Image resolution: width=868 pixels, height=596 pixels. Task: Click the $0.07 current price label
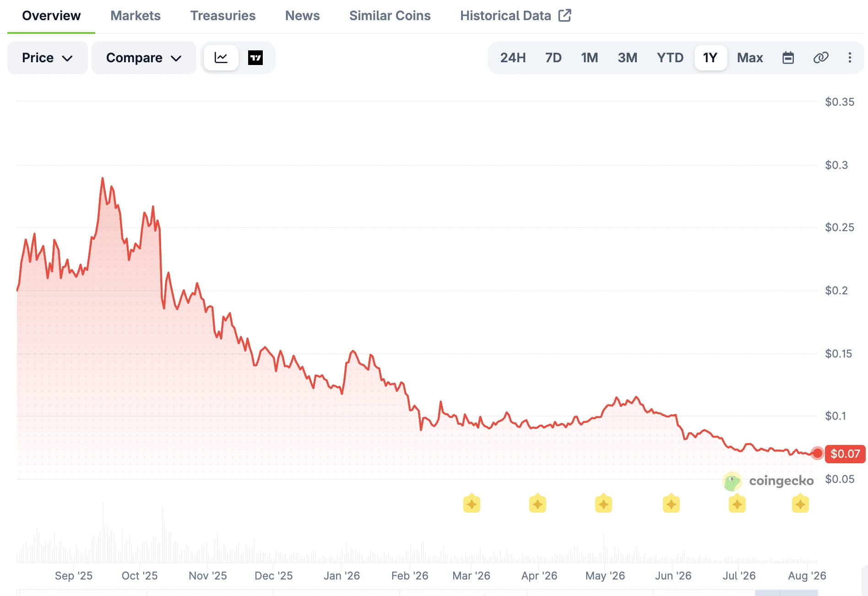pos(845,454)
